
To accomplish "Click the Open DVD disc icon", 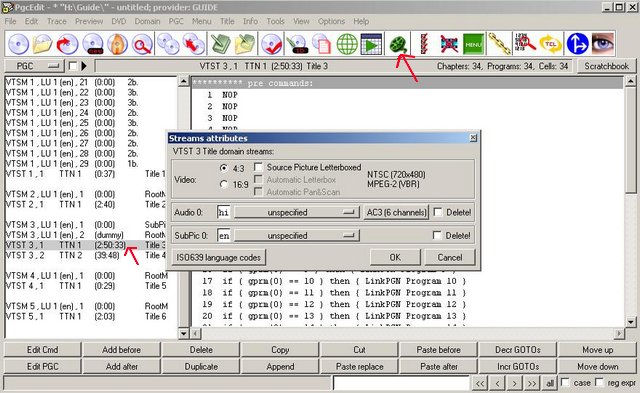I will [18, 44].
